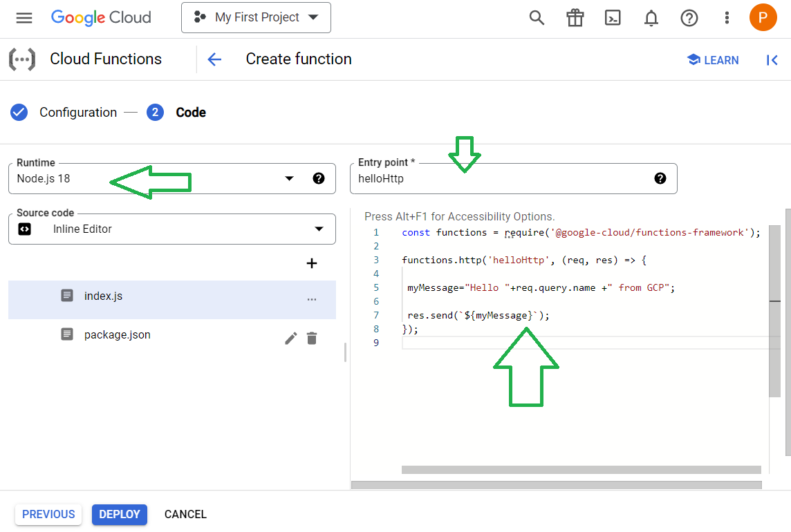Image resolution: width=791 pixels, height=532 pixels.
Task: Add a new file with plus icon
Action: (x=312, y=263)
